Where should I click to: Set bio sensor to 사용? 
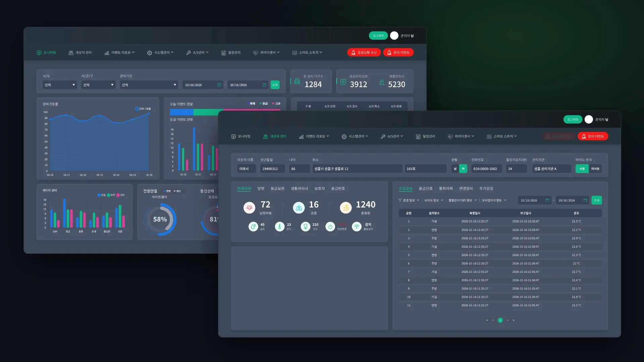(x=582, y=169)
